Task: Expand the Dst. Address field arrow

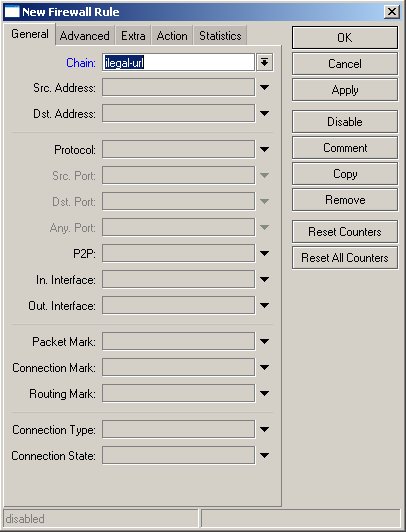Action: pyautogui.click(x=265, y=113)
